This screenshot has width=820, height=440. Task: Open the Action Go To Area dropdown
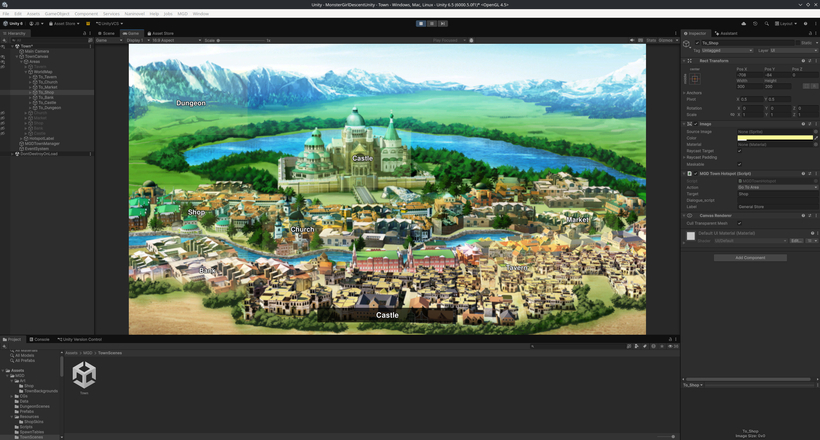point(778,187)
